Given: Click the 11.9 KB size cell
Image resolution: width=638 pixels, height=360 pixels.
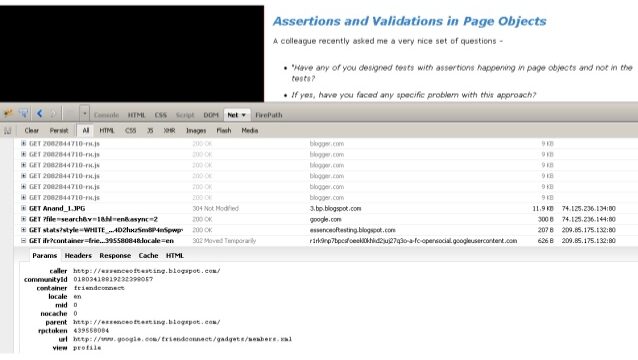Looking at the screenshot, I should coord(543,208).
